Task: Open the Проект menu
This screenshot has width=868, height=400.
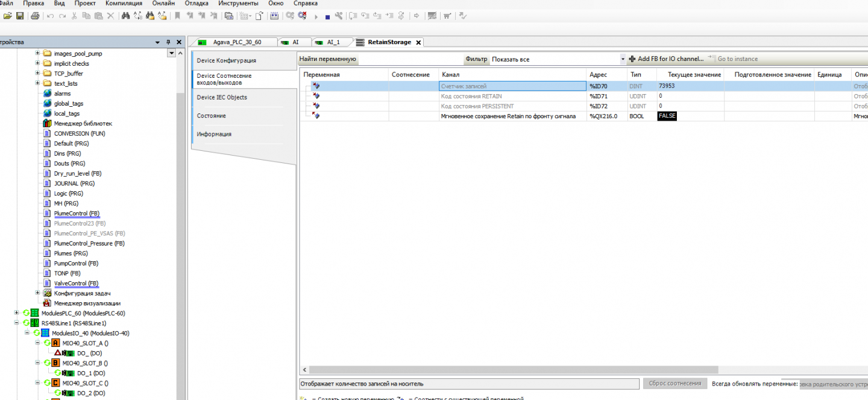Action: (x=85, y=4)
